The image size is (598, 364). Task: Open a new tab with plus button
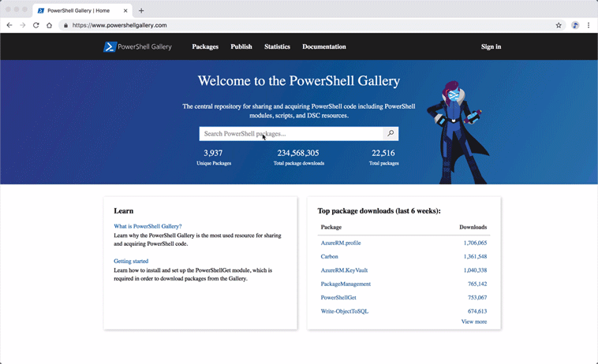coord(141,11)
